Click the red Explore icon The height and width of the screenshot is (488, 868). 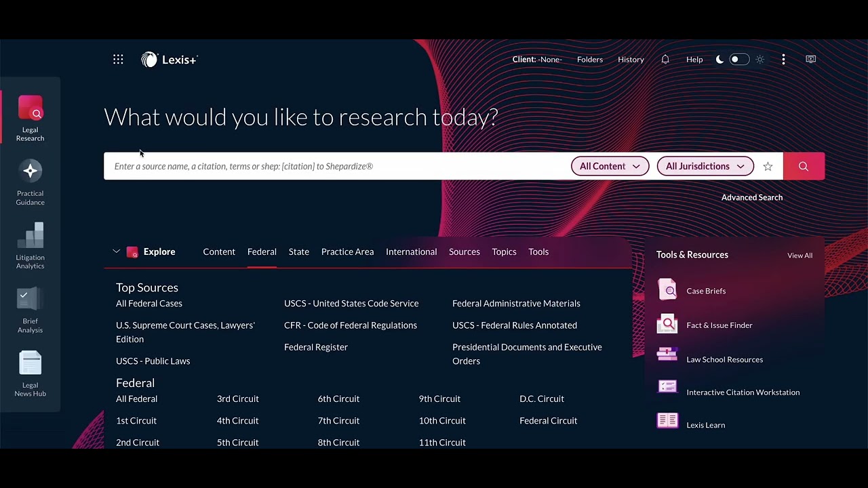132,252
